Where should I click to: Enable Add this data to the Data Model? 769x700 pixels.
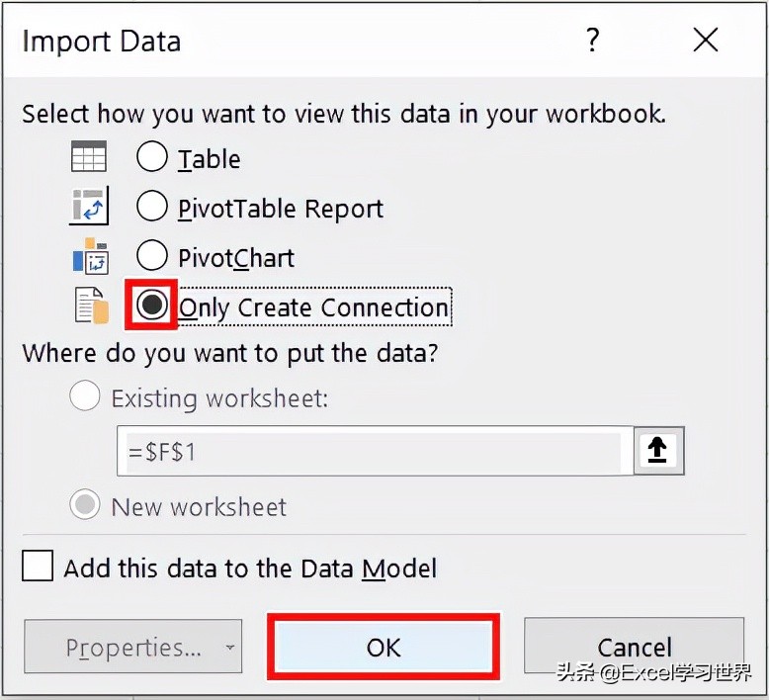(38, 566)
